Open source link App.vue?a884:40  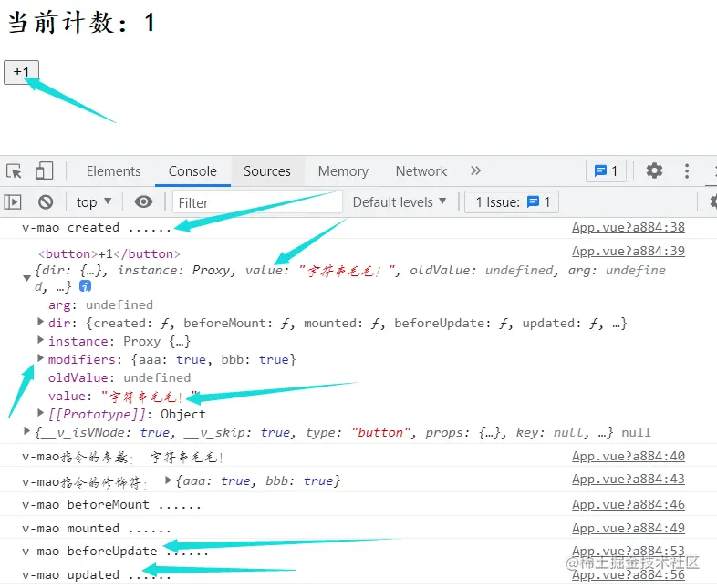click(x=629, y=457)
